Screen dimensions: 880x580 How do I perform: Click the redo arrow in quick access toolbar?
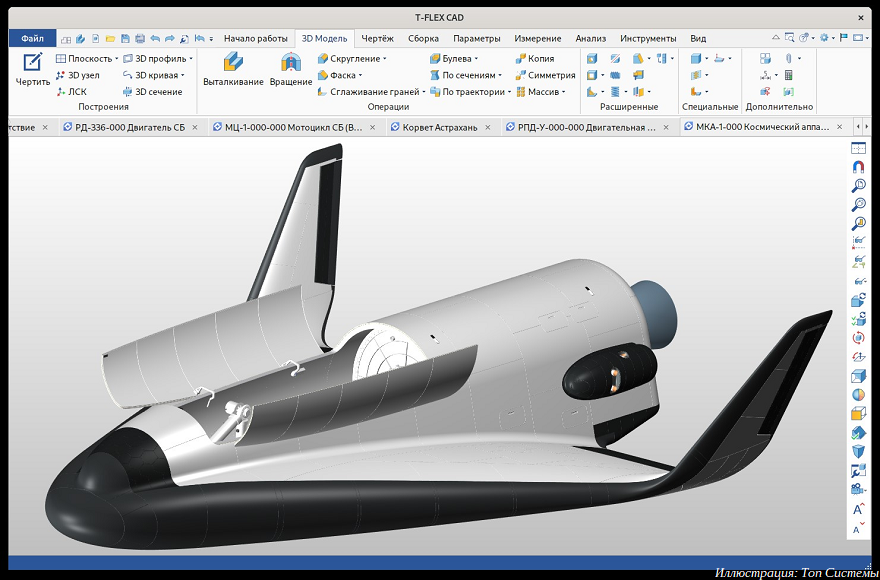point(169,39)
